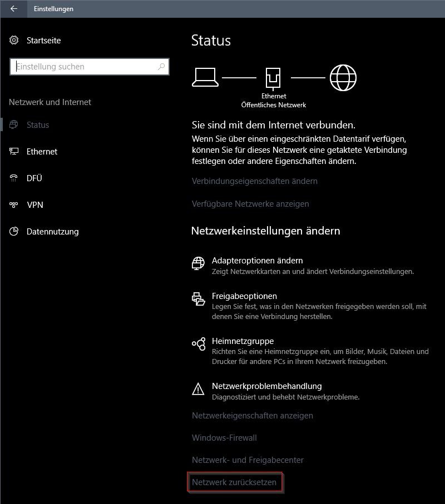The image size is (445, 504).
Task: Click the internet globe icon in diagram
Action: click(343, 78)
